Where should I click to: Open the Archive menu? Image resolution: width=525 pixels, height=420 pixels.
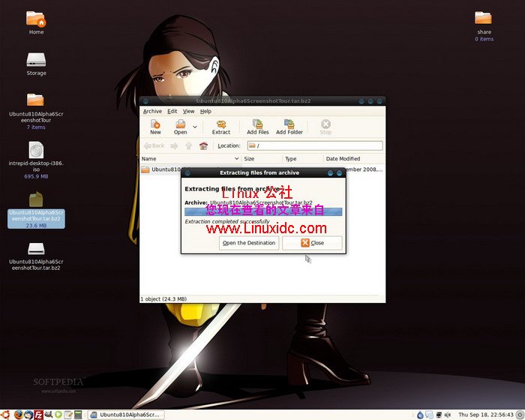152,111
